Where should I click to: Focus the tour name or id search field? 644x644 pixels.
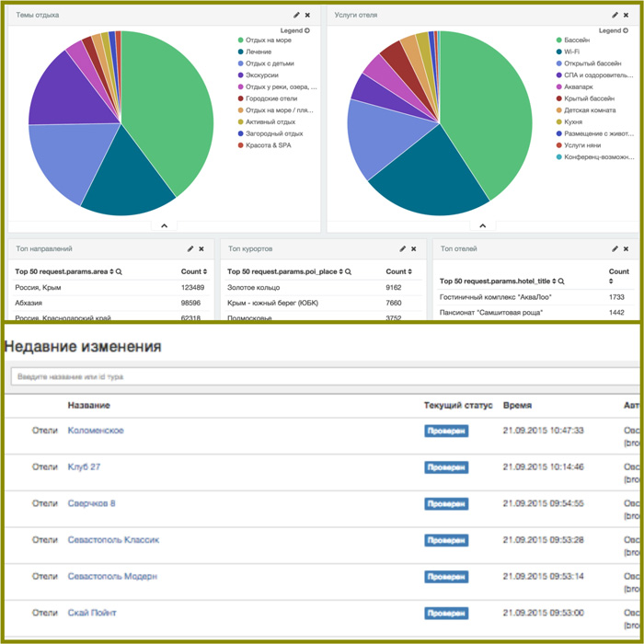click(327, 376)
